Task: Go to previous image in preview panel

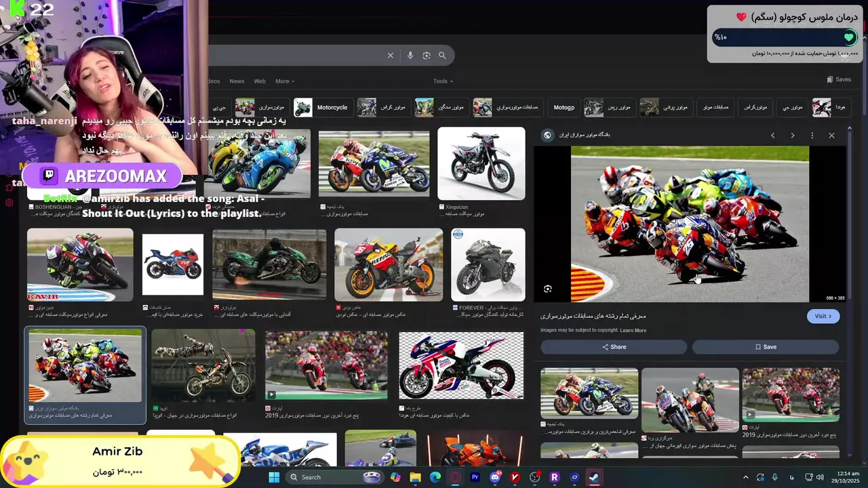Action: click(772, 136)
